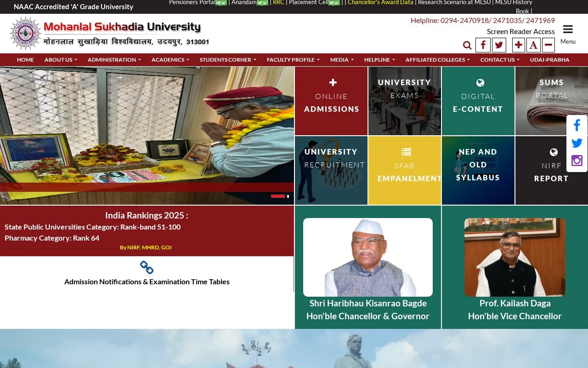Open Admission Notifications & Examination Time Tables

point(147,282)
